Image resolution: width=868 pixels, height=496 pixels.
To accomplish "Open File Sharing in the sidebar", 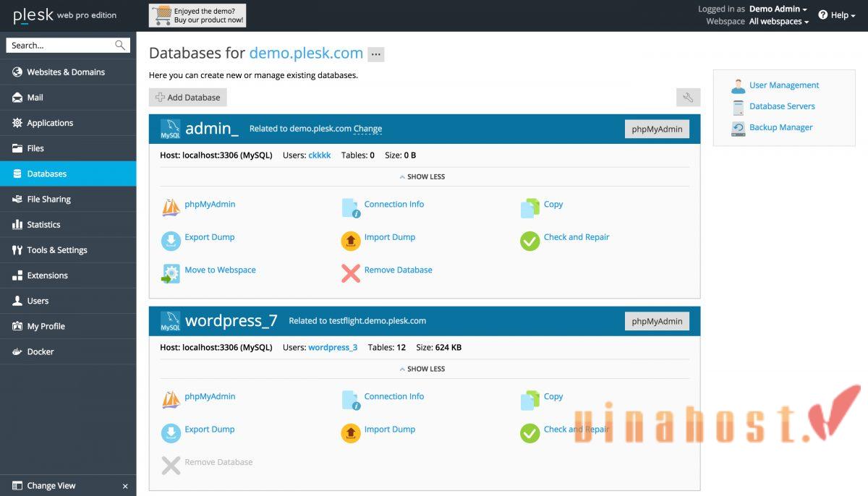I will click(68, 199).
